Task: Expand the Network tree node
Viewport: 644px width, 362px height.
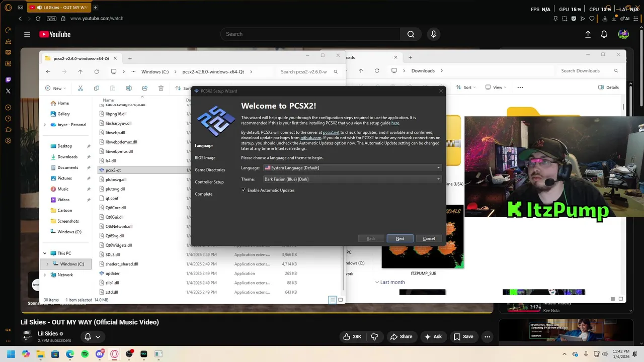Action: point(45,275)
